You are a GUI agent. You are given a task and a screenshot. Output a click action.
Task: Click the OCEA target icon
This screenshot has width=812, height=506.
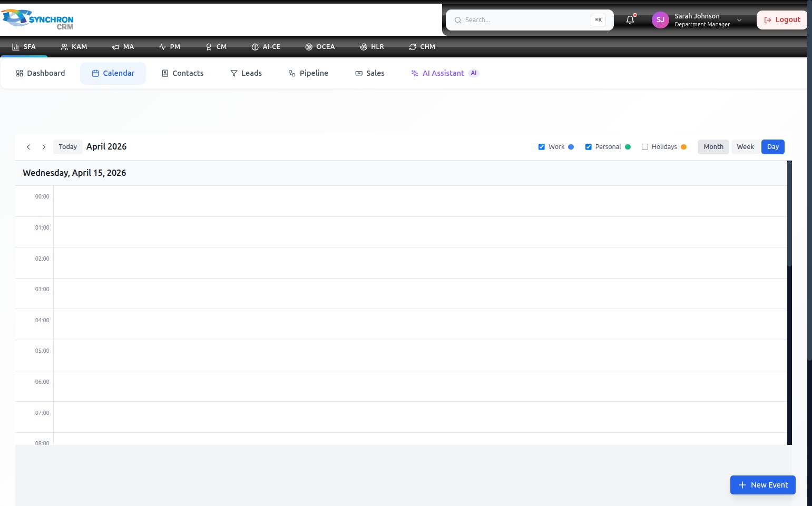pos(309,47)
